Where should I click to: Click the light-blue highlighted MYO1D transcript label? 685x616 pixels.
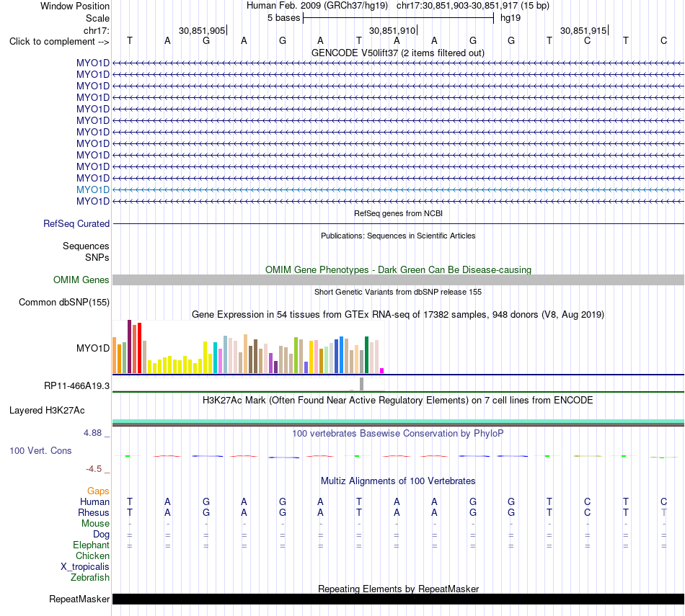pyautogui.click(x=92, y=189)
